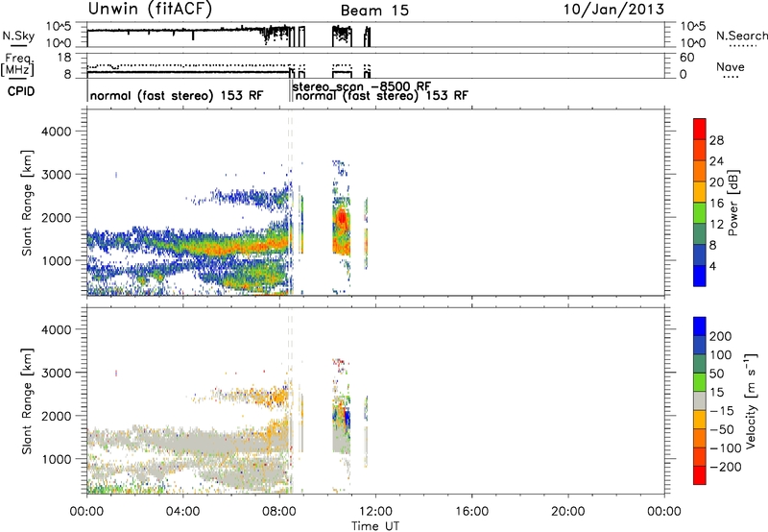This screenshot has width=768, height=532.
Task: Click the 'Freq. [MHz]' axis label
Action: (x=18, y=64)
